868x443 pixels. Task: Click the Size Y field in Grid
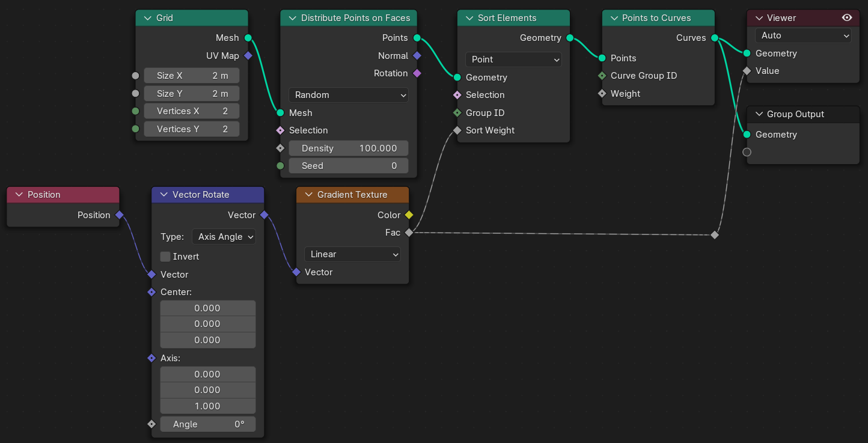[191, 94]
